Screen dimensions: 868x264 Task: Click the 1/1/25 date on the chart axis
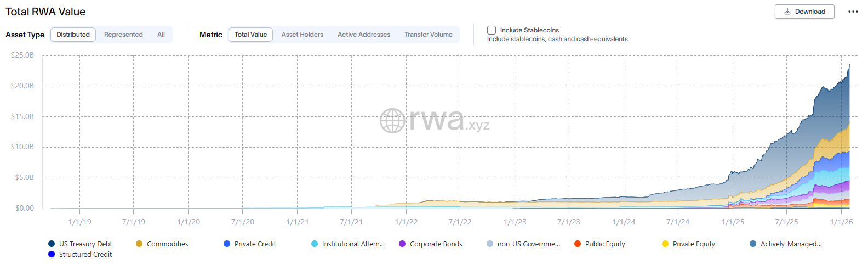pyautogui.click(x=733, y=222)
